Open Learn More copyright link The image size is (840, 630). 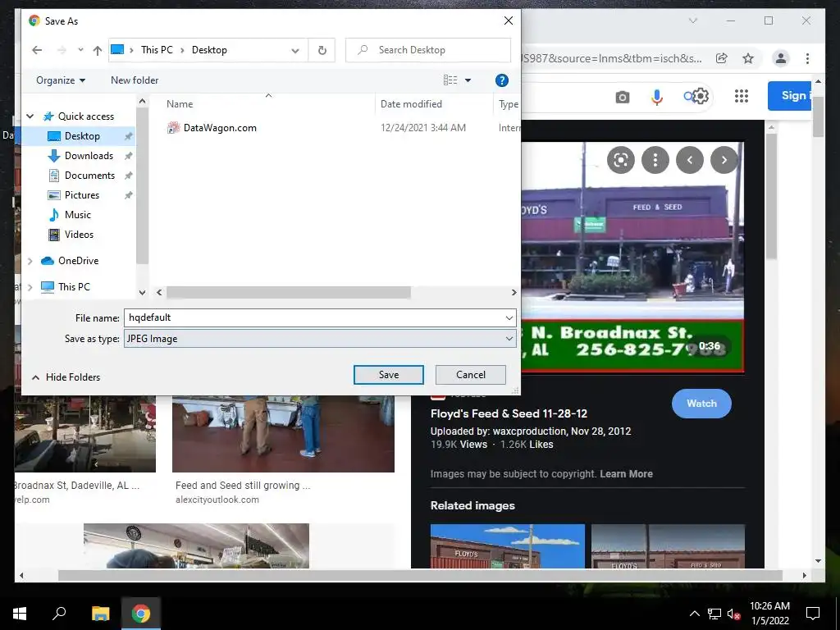[626, 474]
